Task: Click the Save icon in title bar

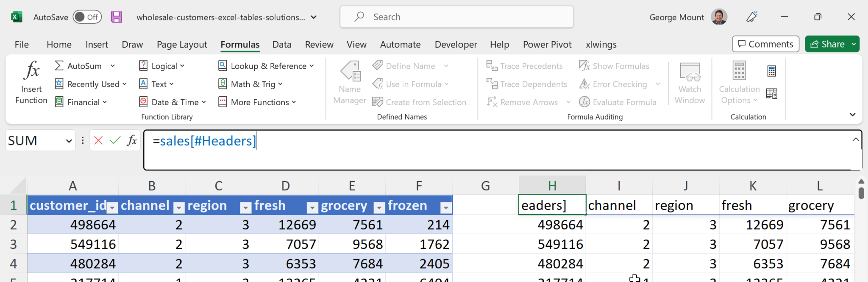Action: [x=117, y=17]
